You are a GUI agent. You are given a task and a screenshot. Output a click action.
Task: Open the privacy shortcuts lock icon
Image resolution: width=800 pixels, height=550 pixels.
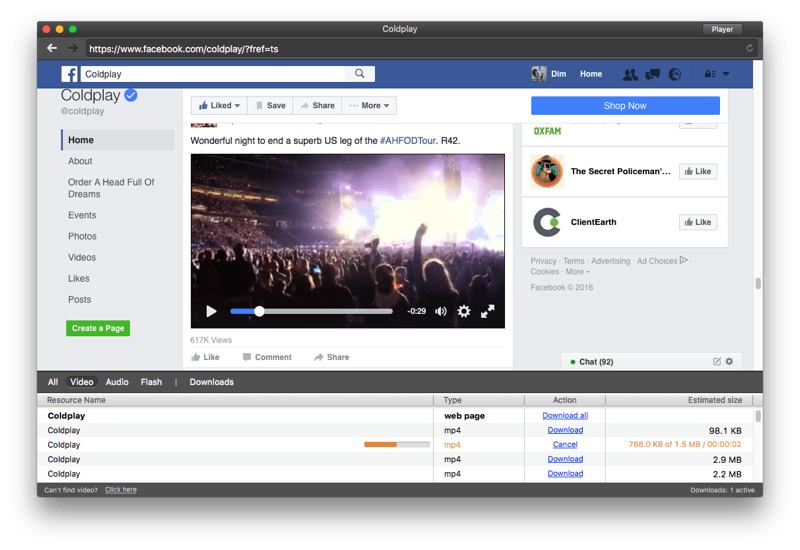click(710, 74)
